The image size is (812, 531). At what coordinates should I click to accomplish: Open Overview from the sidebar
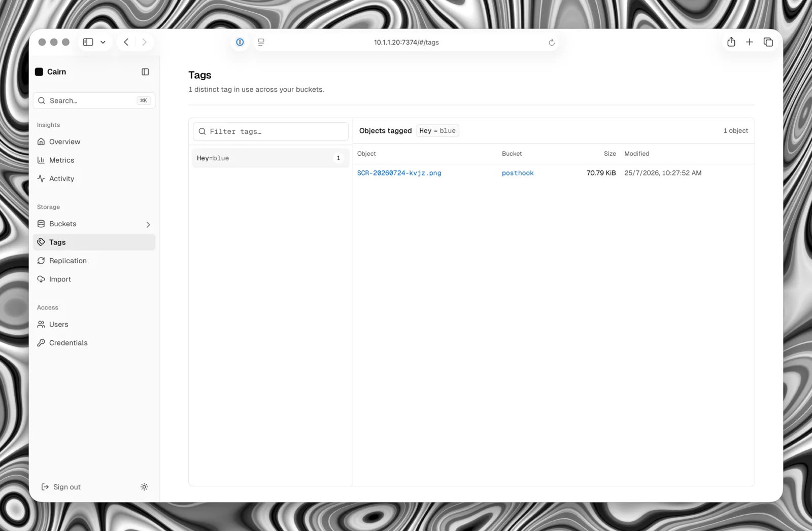tap(94, 141)
